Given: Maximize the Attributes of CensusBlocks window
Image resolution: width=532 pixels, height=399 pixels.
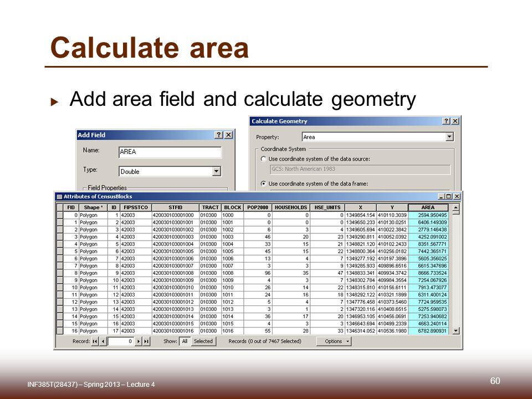Looking at the screenshot, I should tap(448, 196).
